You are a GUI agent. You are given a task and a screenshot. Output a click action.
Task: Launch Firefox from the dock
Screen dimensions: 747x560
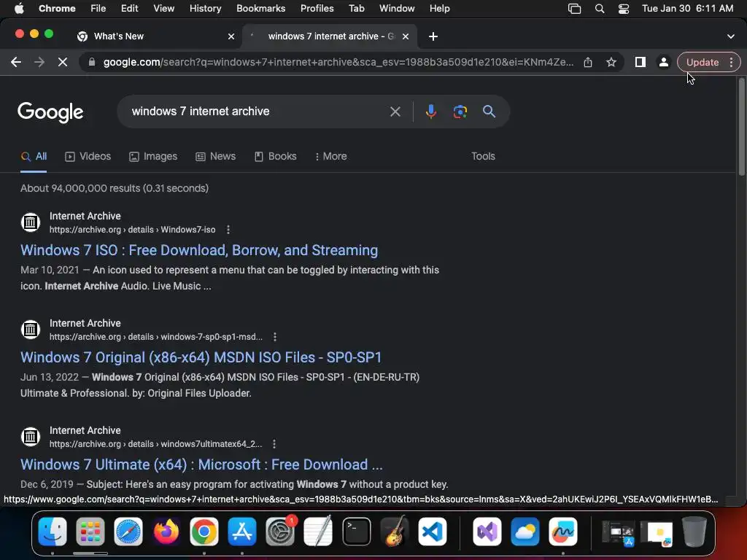tap(166, 532)
